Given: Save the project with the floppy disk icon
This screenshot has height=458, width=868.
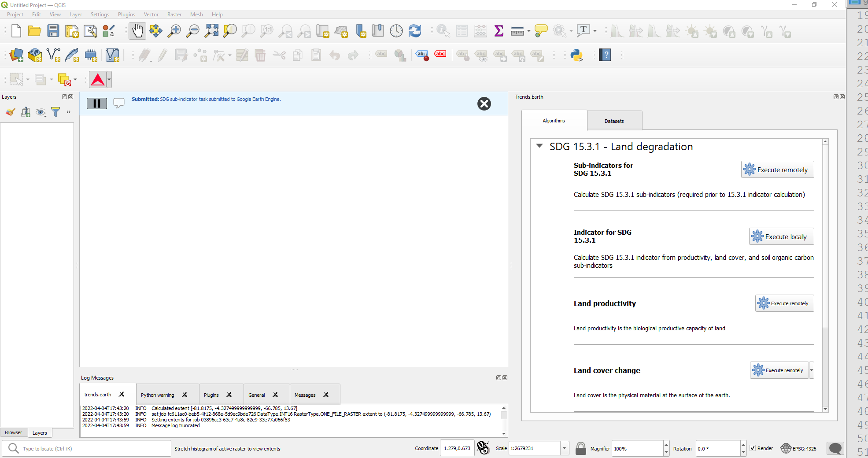Looking at the screenshot, I should (x=53, y=31).
